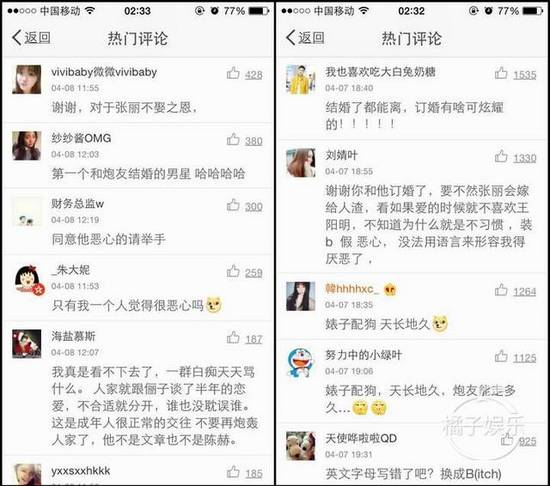Tap thumbs-up on 纱纱酱OMG's comment
The width and height of the screenshot is (550, 486).
[x=233, y=139]
